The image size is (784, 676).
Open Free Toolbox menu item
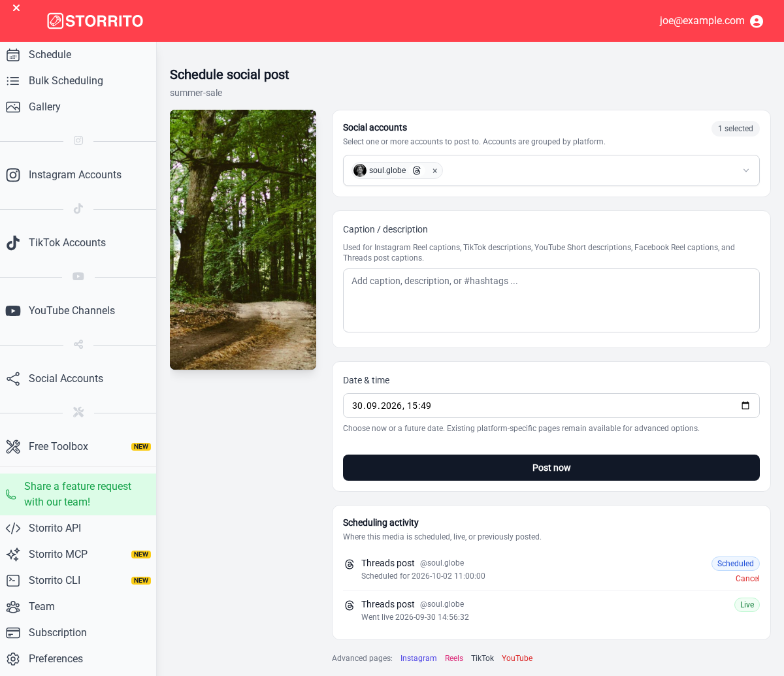(x=78, y=447)
